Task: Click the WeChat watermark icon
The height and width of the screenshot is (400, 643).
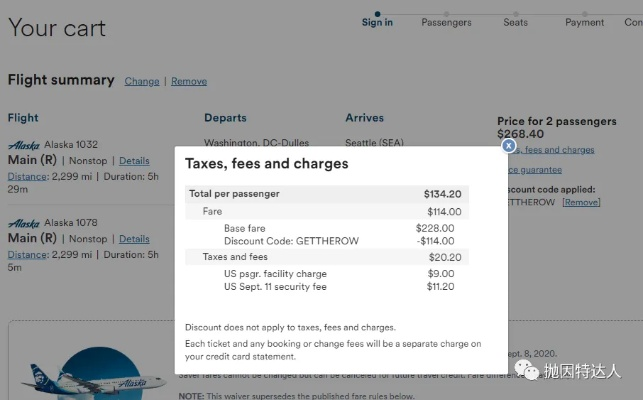Action: (528, 371)
